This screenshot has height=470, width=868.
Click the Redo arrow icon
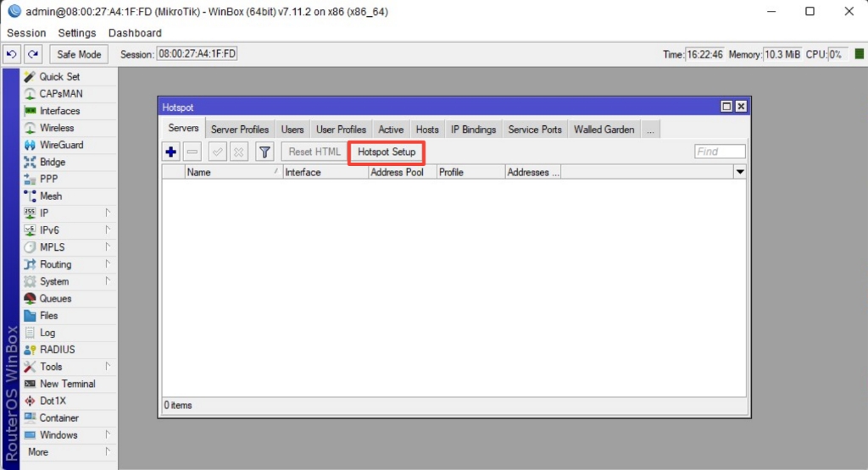click(x=33, y=54)
